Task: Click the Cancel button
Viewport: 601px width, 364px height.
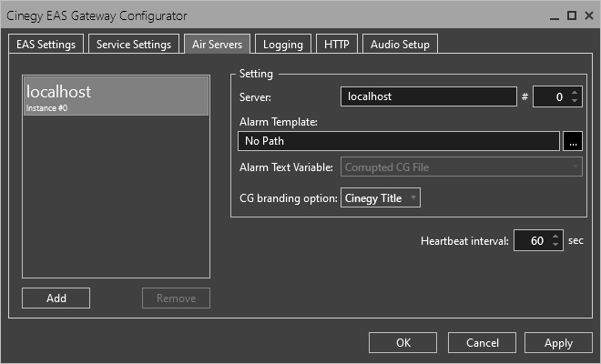Action: pos(482,343)
